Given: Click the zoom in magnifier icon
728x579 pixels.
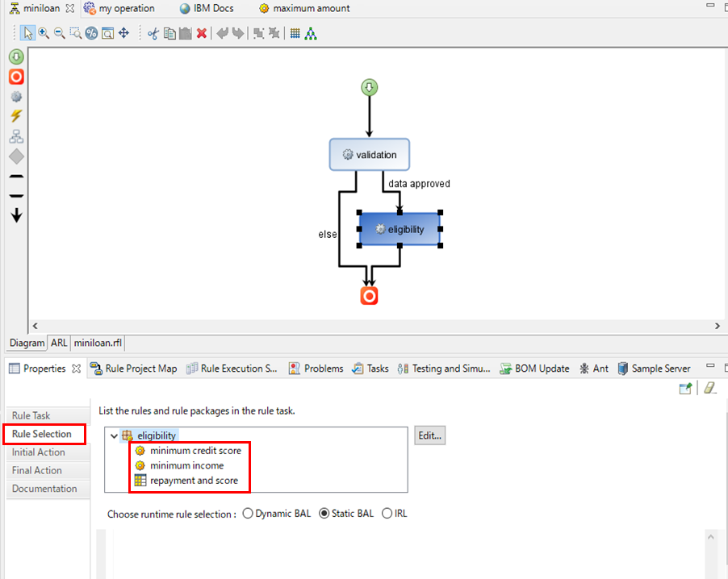Looking at the screenshot, I should (44, 33).
